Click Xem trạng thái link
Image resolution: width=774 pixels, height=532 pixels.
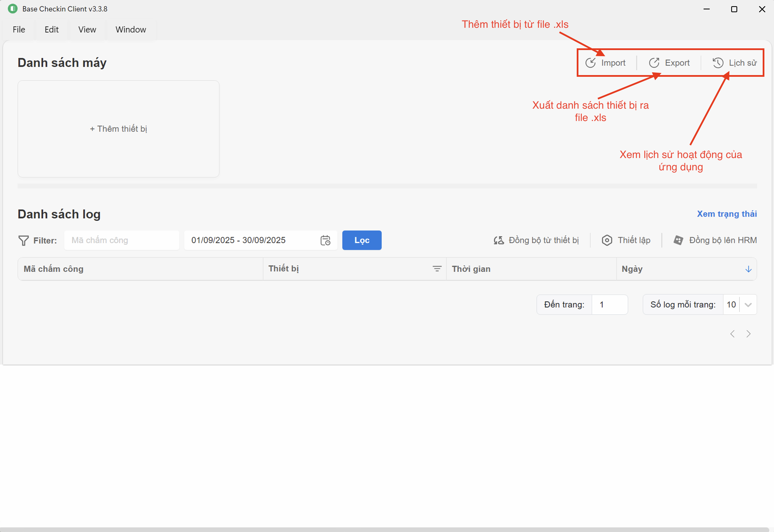tap(727, 214)
